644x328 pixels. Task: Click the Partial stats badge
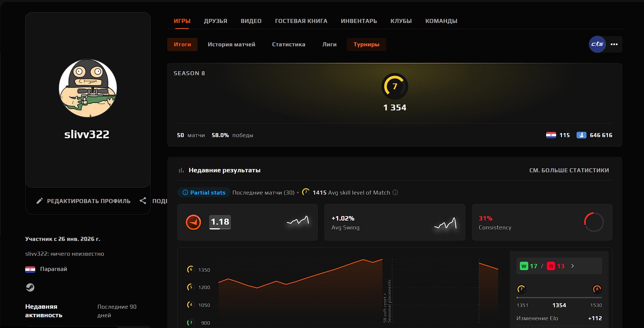pyautogui.click(x=204, y=192)
